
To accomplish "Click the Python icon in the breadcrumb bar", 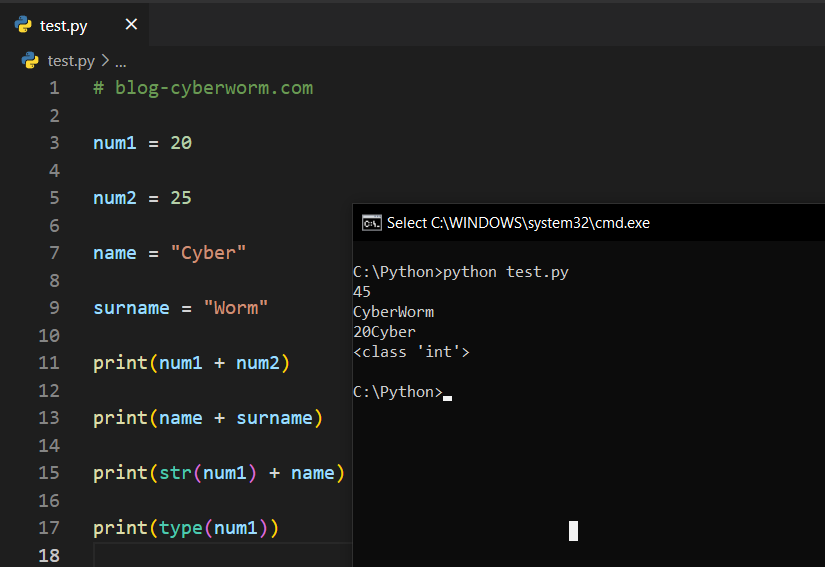I will point(30,61).
